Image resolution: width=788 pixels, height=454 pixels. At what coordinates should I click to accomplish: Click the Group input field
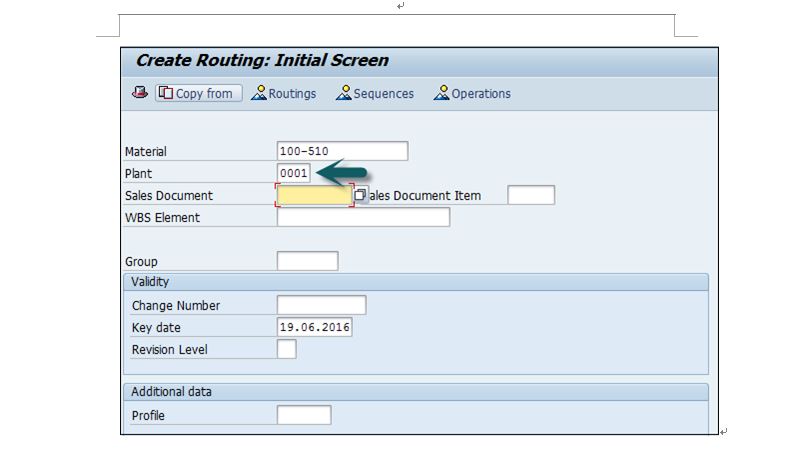pos(308,261)
